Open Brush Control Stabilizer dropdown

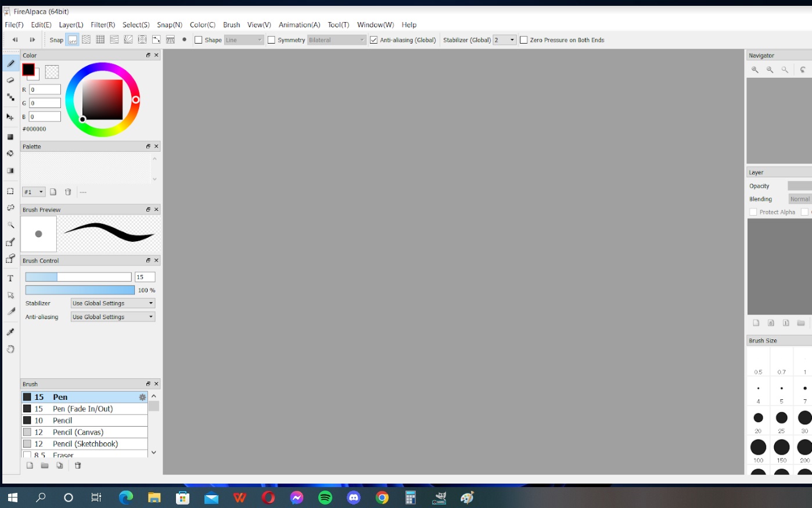[113, 303]
